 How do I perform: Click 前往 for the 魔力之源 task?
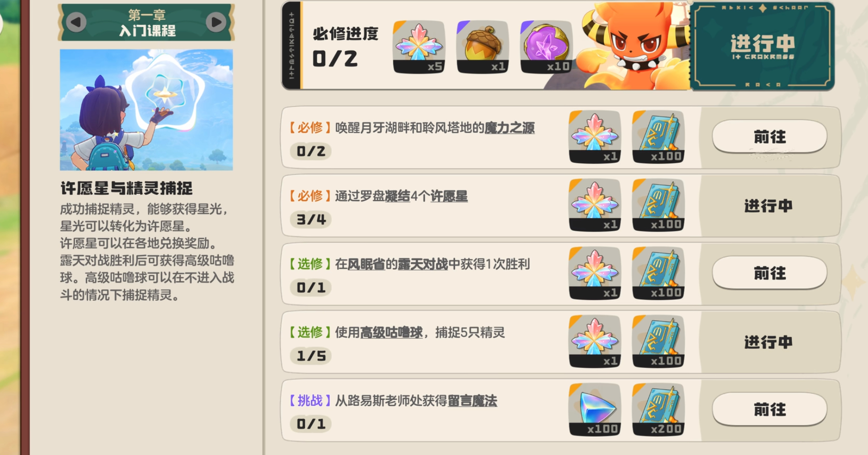[x=769, y=137]
